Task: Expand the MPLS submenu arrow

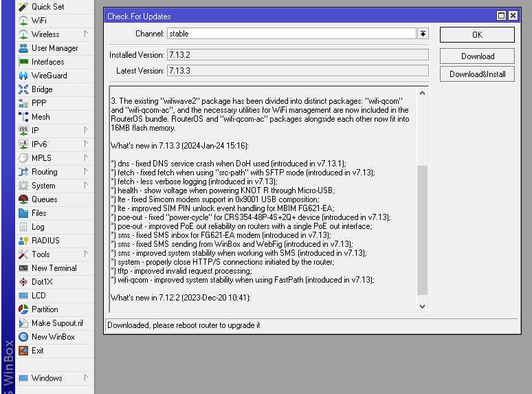Action: click(x=86, y=157)
